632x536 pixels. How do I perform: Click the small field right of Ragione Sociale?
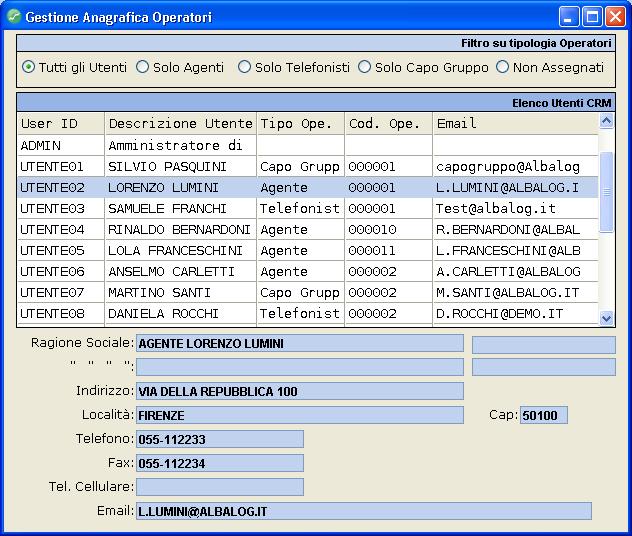click(x=544, y=345)
